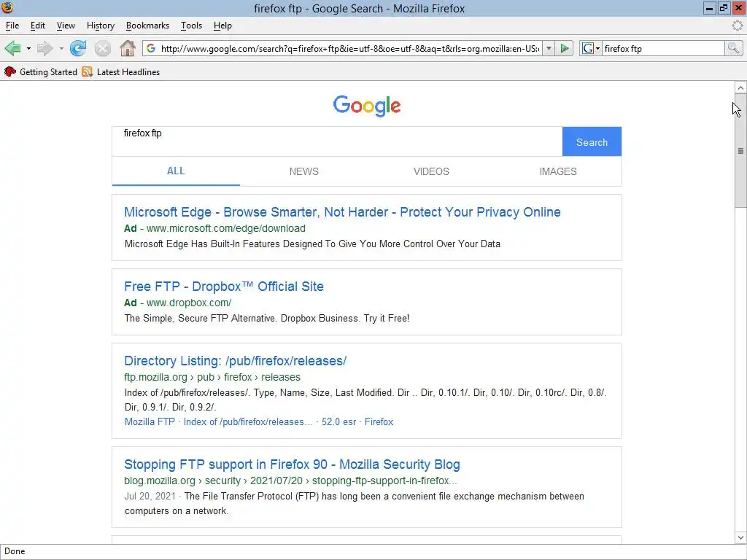Viewport: 747px width, 560px height.
Task: Click the Stop loading button
Action: [102, 48]
